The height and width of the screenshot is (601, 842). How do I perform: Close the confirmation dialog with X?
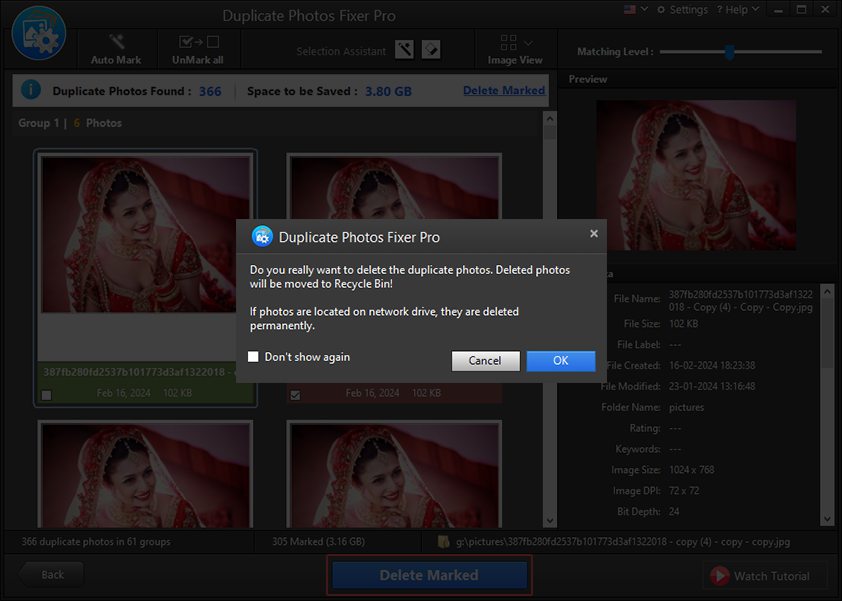(593, 234)
